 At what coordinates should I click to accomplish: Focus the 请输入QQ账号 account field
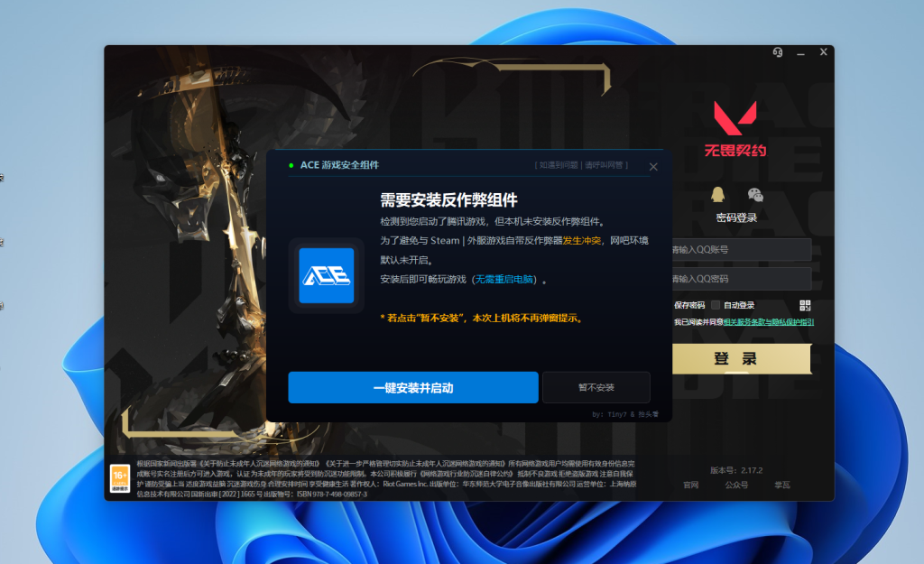point(742,250)
